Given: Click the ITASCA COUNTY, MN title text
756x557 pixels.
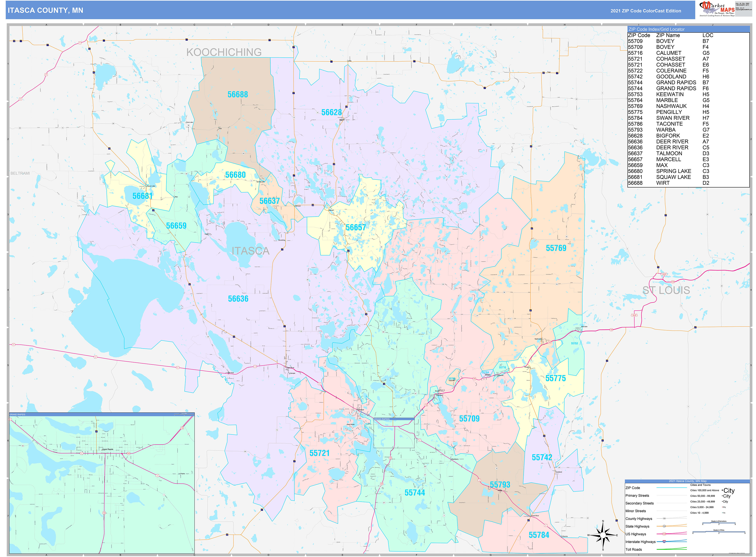Looking at the screenshot, I should 45,10.
